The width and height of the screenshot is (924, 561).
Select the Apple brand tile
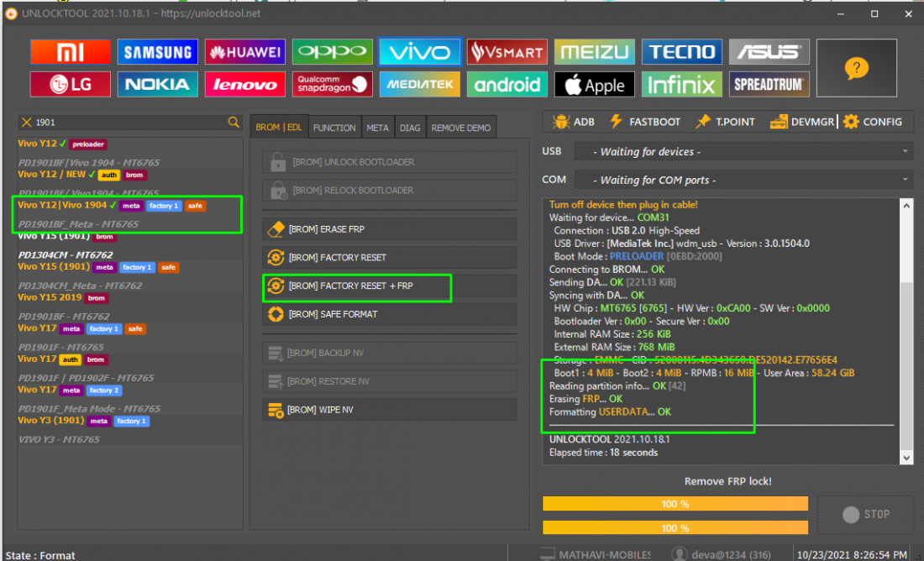coord(594,84)
